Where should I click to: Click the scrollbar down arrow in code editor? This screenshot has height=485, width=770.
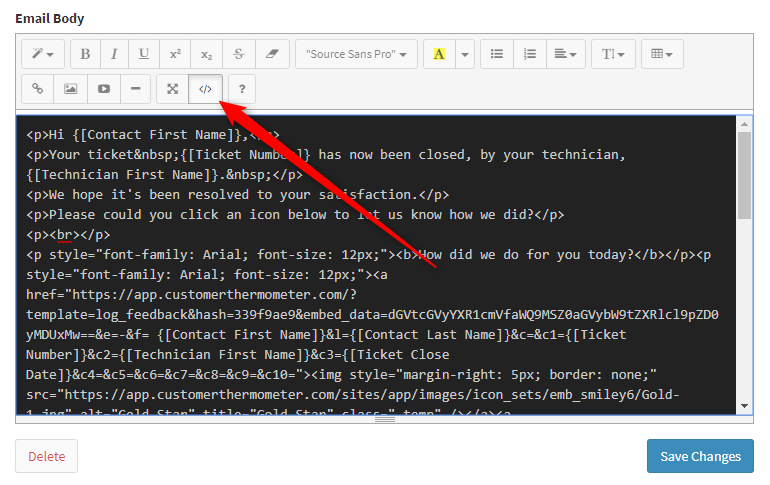[744, 406]
